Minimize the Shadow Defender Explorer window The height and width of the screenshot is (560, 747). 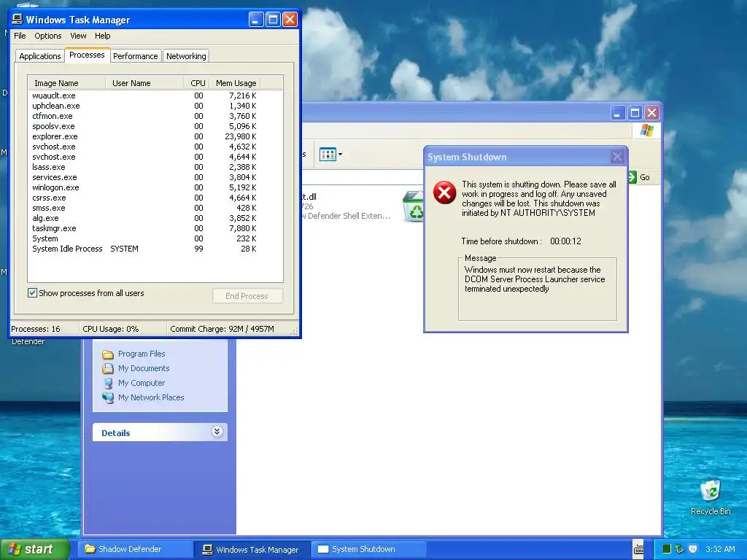click(617, 113)
